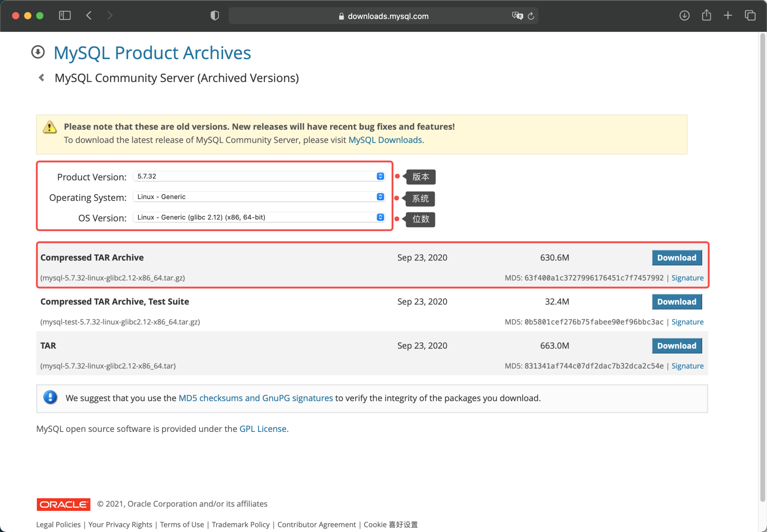The height and width of the screenshot is (532, 767).
Task: Show tab overview icon
Action: [x=750, y=16]
